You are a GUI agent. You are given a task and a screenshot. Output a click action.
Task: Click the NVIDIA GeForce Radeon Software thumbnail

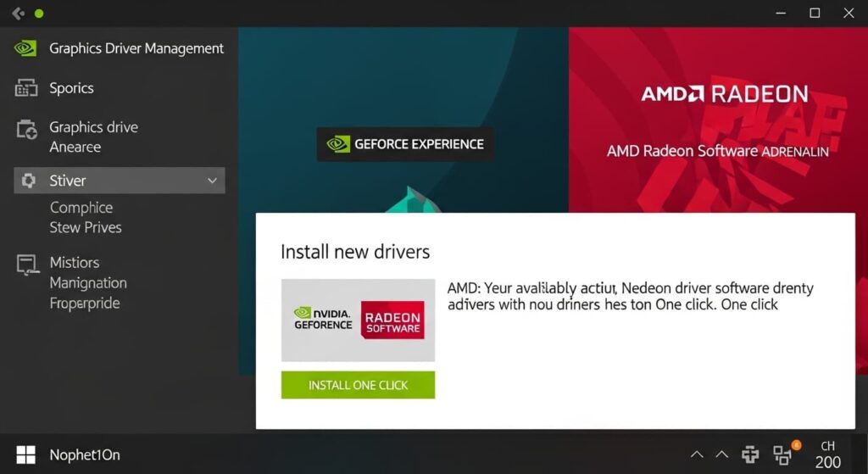pos(359,320)
